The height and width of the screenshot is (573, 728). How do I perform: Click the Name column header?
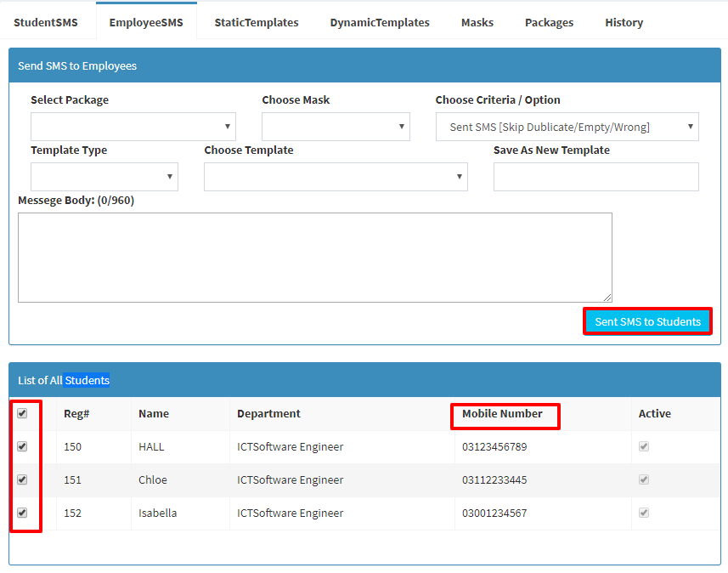(154, 414)
